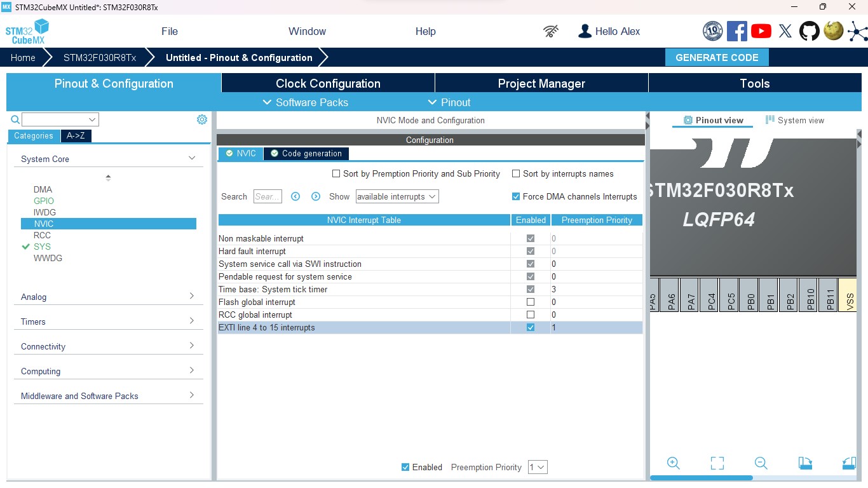Click the GENERATE CODE button
Viewport: 868px width, 488px height.
tap(717, 57)
